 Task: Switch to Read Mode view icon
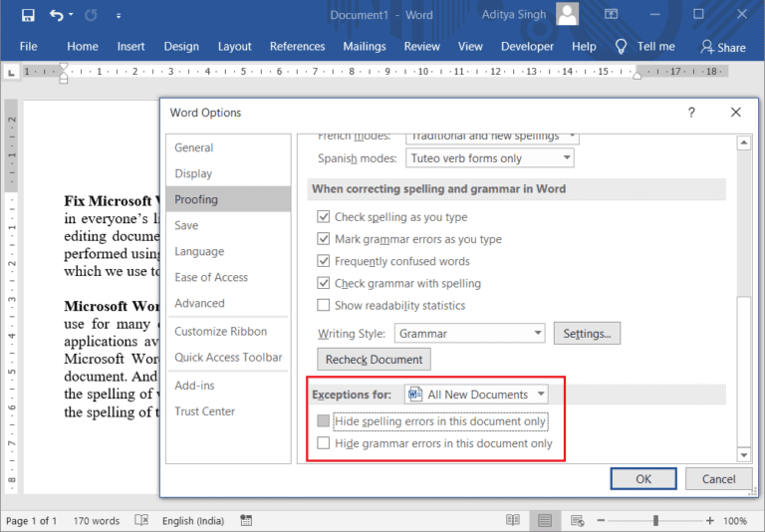tap(513, 520)
